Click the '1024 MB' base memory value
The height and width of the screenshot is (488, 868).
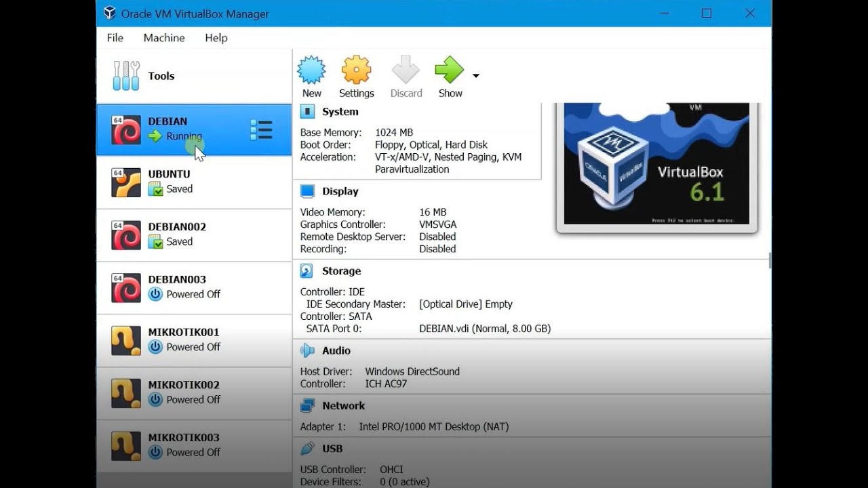394,133
